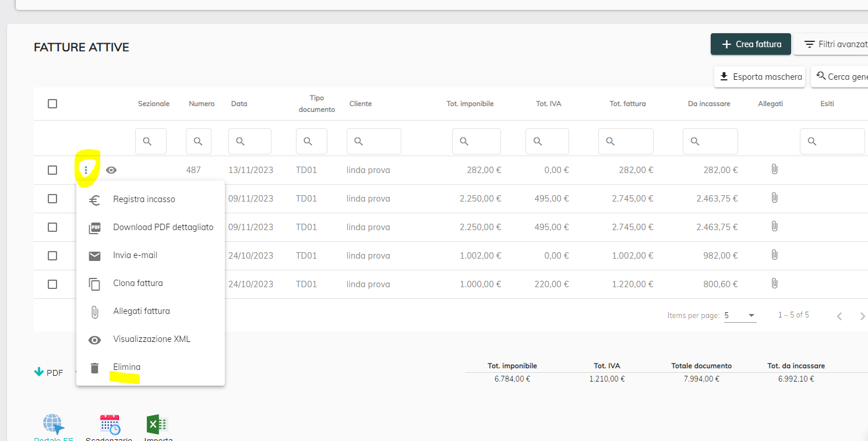
Task: Choose Visualizzazione XML menu entry
Action: [x=150, y=339]
